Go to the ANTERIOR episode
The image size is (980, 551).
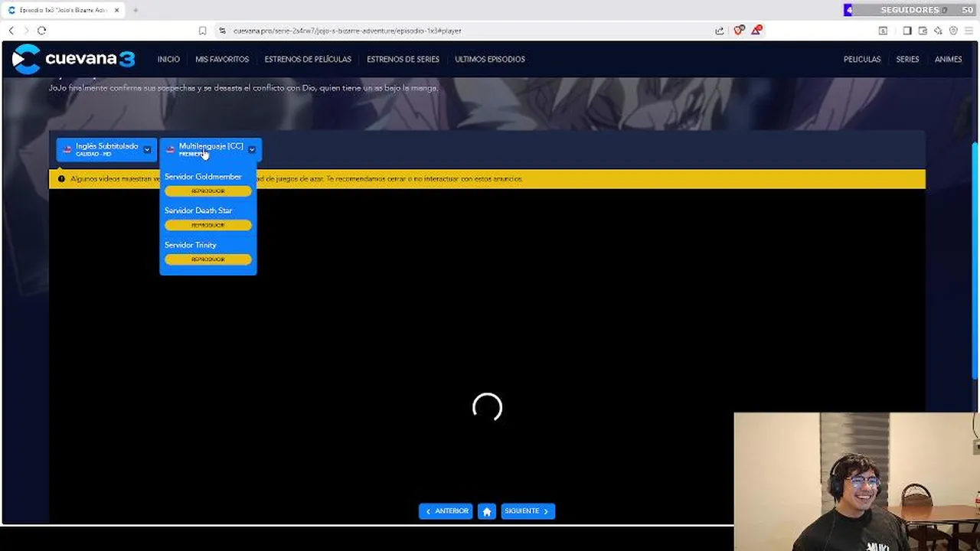coord(446,511)
